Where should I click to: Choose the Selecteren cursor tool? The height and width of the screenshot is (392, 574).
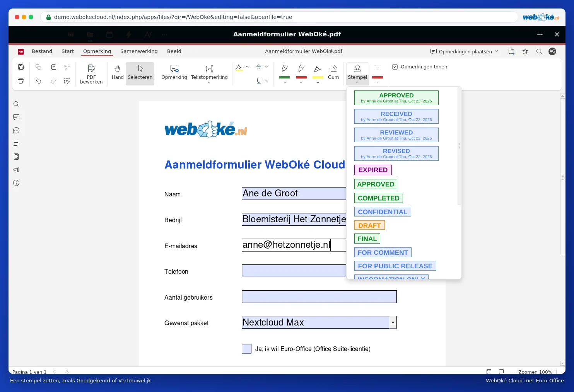pos(140,73)
